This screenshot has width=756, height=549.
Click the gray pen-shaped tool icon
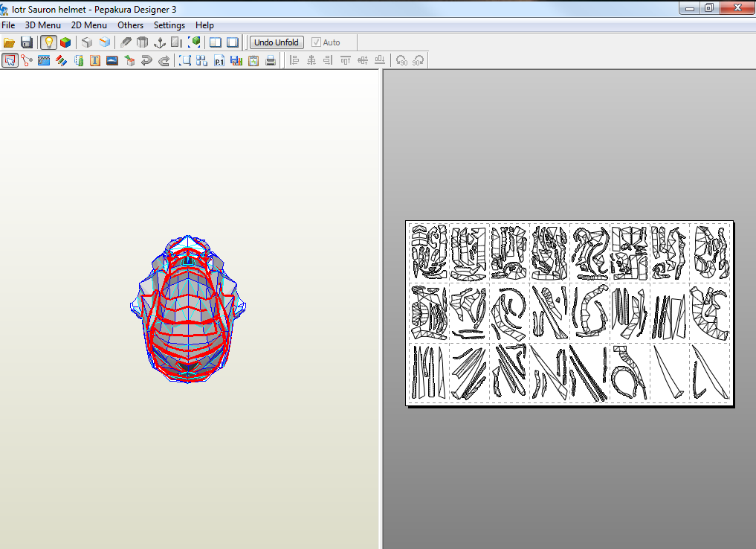click(x=126, y=42)
